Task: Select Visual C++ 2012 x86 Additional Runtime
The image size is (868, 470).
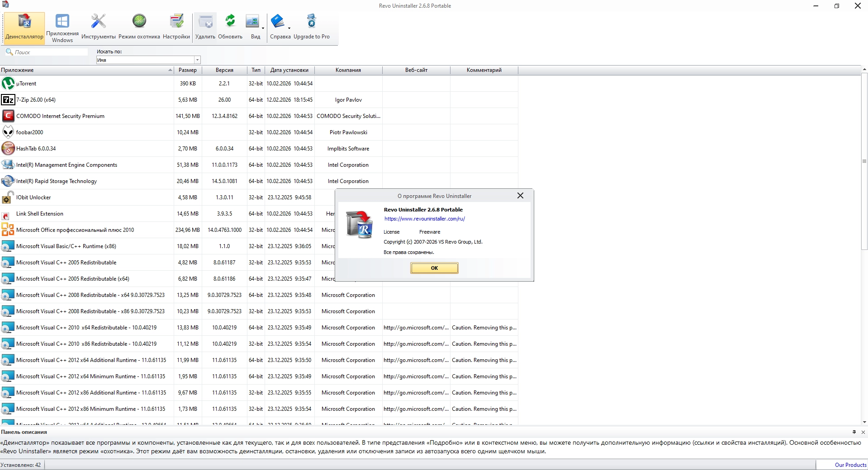Action: point(259,393)
